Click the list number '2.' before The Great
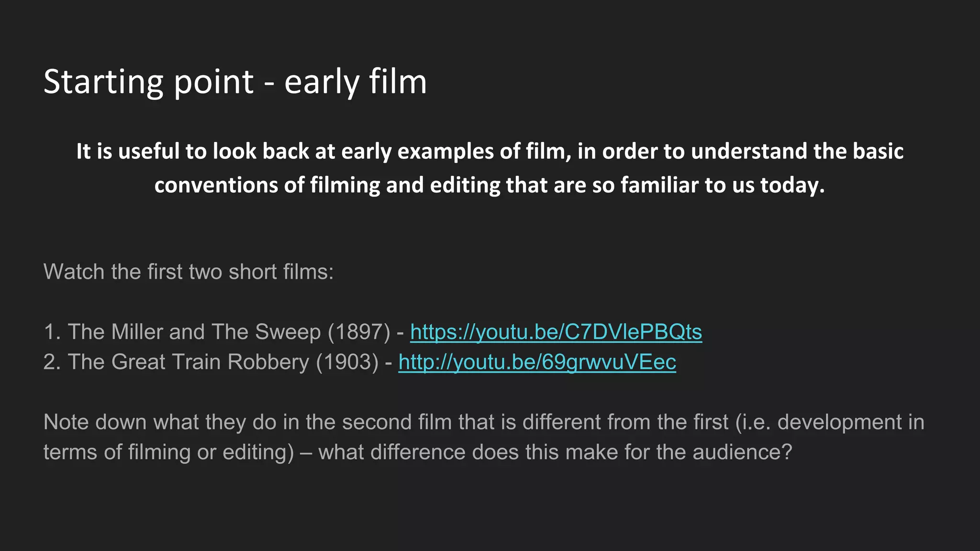The width and height of the screenshot is (980, 551). [52, 362]
